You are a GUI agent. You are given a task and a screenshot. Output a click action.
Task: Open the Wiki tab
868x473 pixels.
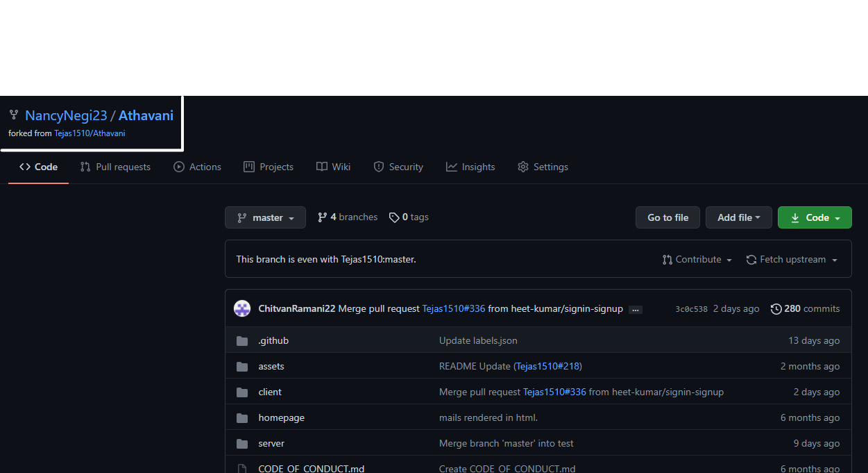coord(333,167)
